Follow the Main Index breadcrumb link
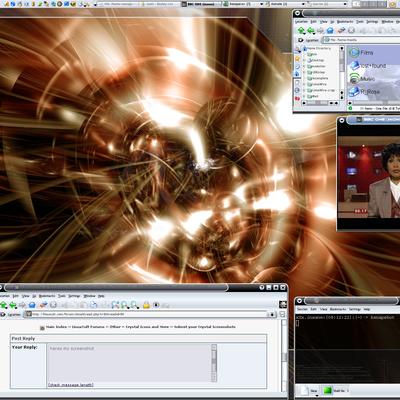 pyautogui.click(x=56, y=327)
